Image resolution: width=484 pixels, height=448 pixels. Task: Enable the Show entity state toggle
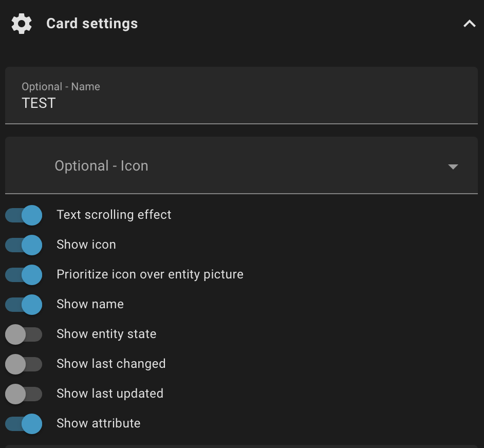pos(24,334)
